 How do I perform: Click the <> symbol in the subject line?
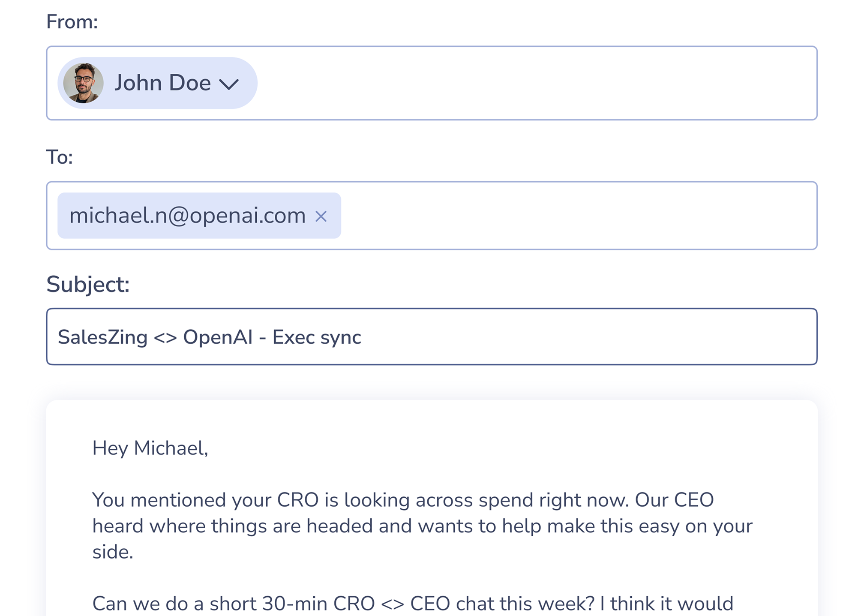coord(165,338)
